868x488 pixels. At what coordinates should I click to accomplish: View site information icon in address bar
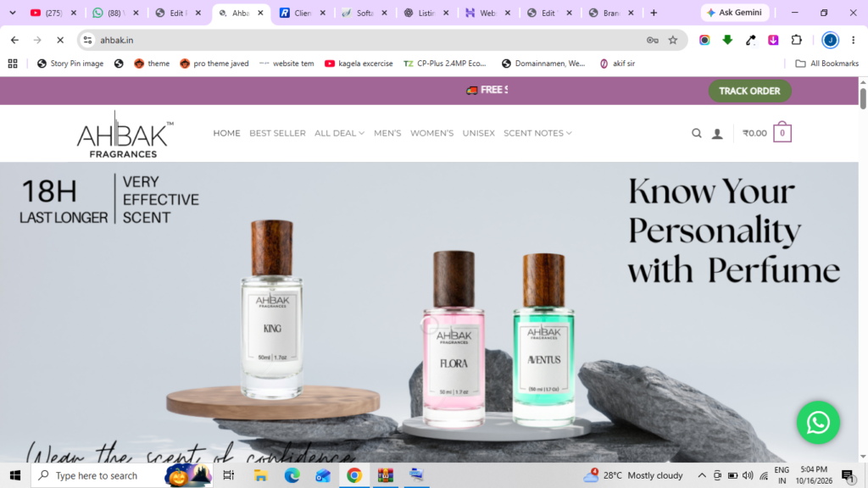pyautogui.click(x=87, y=40)
